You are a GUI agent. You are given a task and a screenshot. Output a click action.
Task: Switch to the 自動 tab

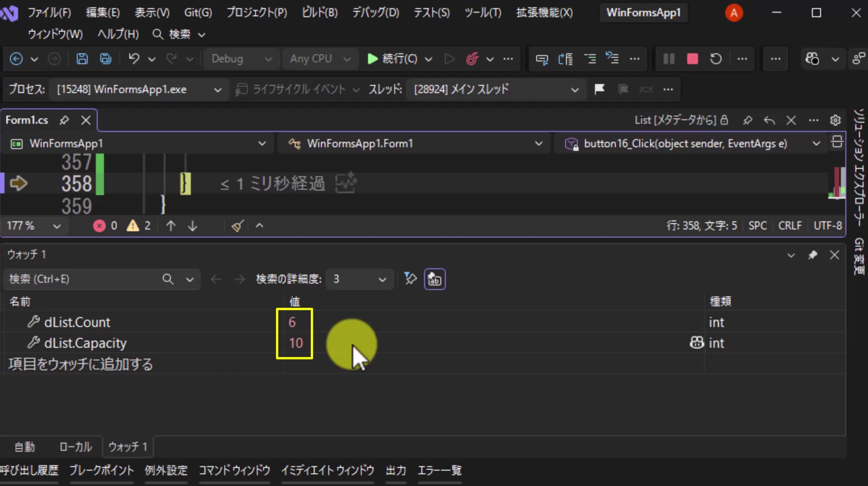click(24, 447)
